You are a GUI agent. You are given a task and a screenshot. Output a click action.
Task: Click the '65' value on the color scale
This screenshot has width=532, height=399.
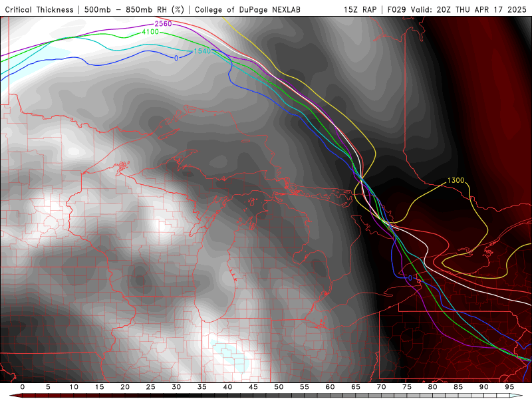pyautogui.click(x=356, y=387)
